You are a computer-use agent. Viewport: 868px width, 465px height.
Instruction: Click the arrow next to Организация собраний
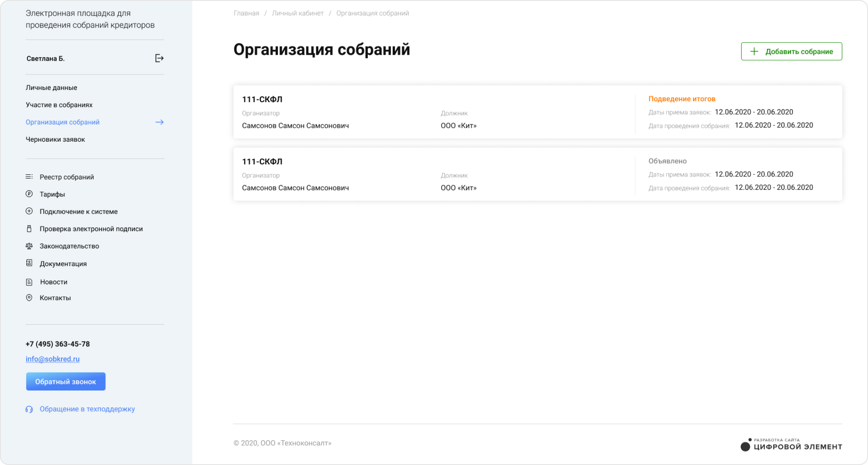pos(159,122)
